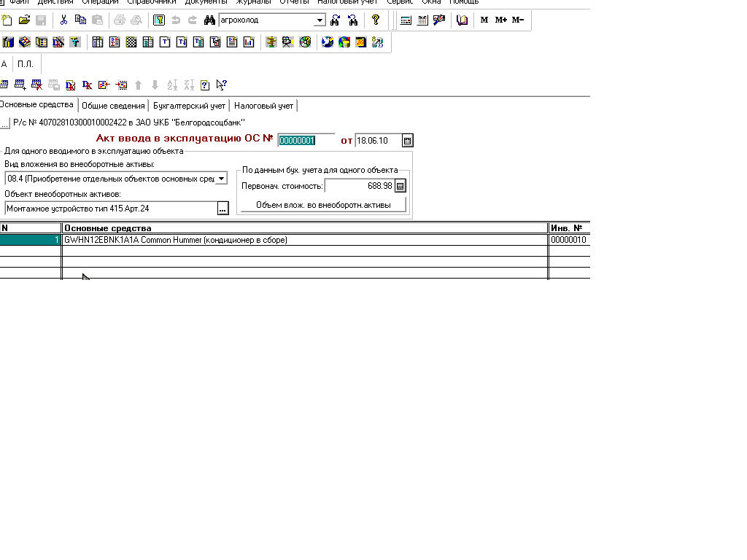Click the key access icon
Screen dimensions: 747x560
pos(158,20)
